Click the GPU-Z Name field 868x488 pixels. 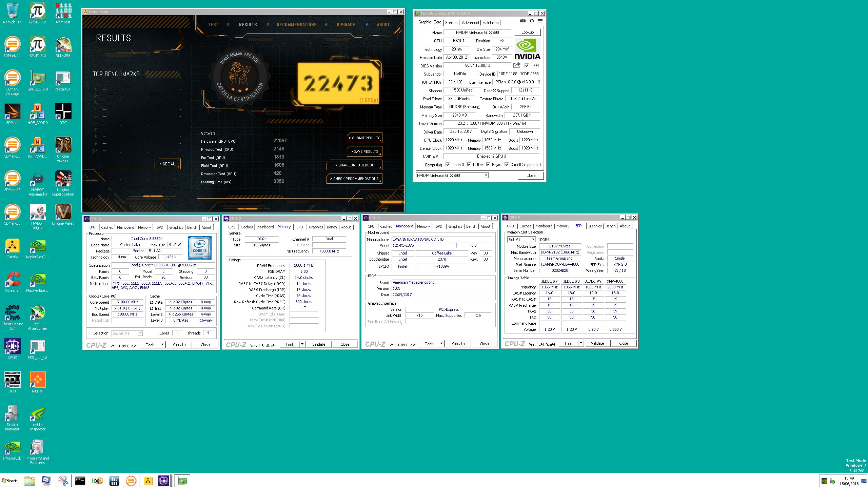coord(477,33)
